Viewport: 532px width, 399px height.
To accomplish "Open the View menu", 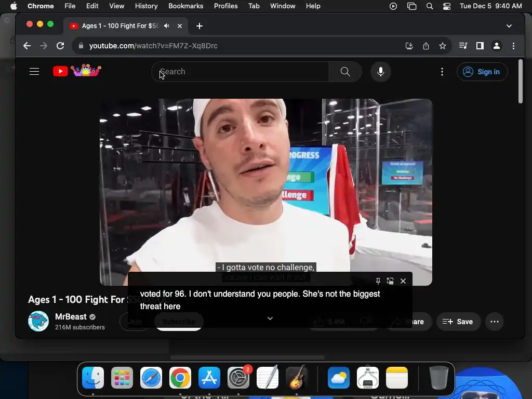I will coord(117,6).
